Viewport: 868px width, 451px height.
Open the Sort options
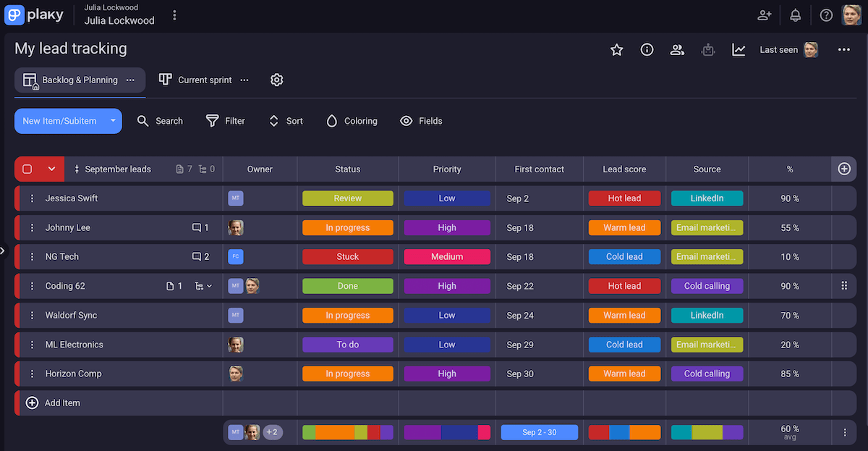(285, 121)
